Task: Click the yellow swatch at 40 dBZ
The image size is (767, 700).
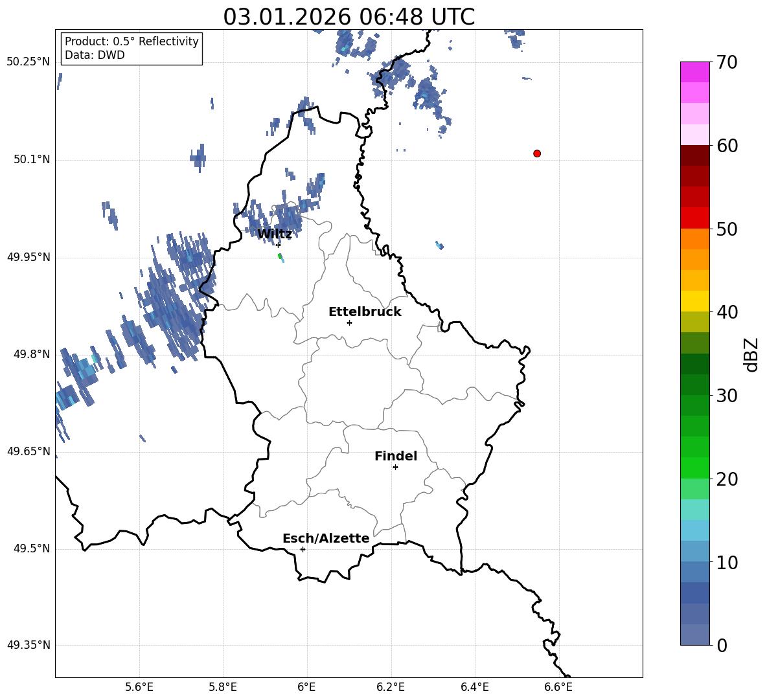Action: point(694,301)
